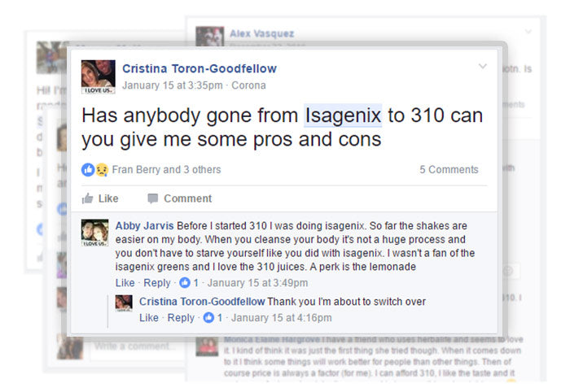Click Reply under Abby Jarvis's comment
This screenshot has height=392, width=570.
(157, 283)
